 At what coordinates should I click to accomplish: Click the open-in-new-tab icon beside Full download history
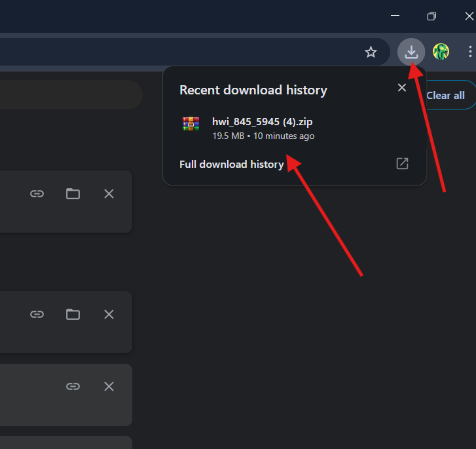[x=402, y=164]
